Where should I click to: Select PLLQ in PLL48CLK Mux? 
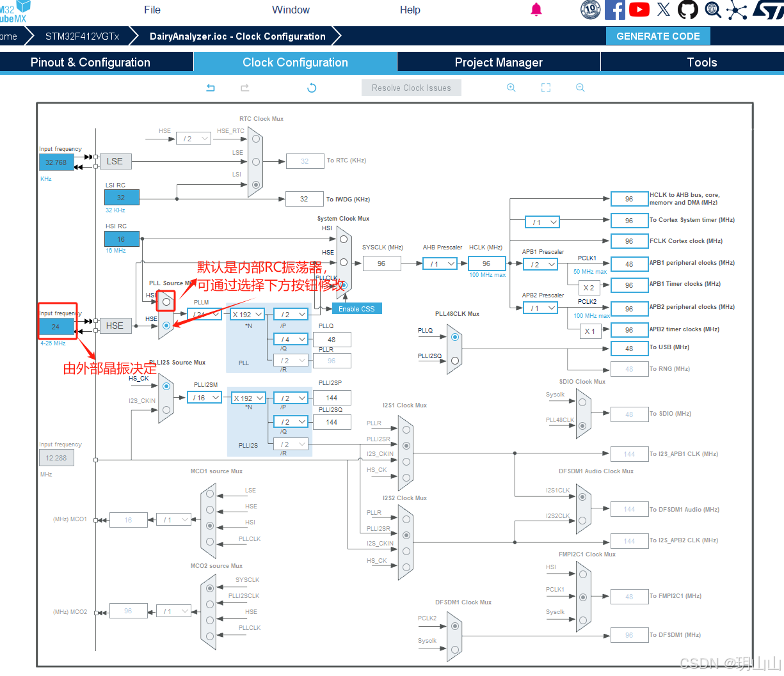(x=455, y=337)
